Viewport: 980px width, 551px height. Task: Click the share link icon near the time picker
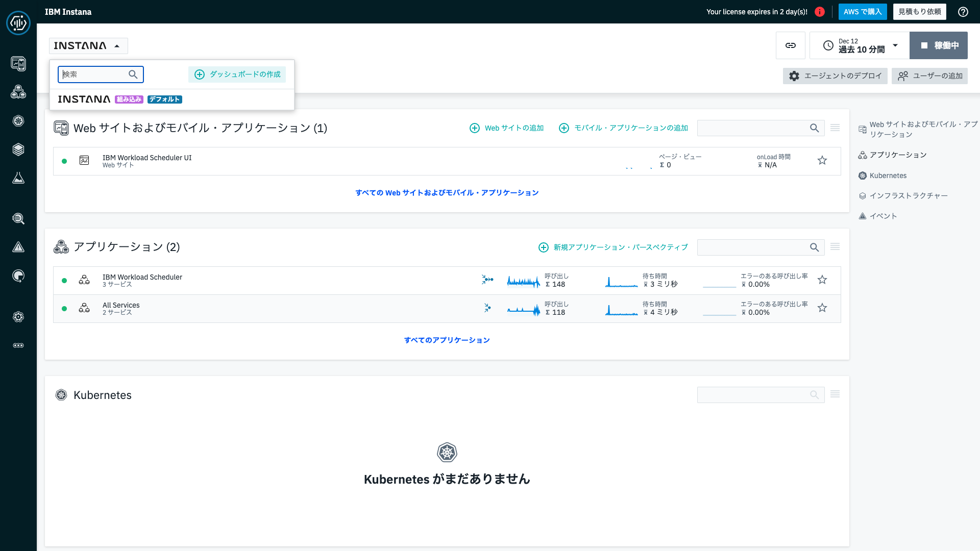point(791,45)
